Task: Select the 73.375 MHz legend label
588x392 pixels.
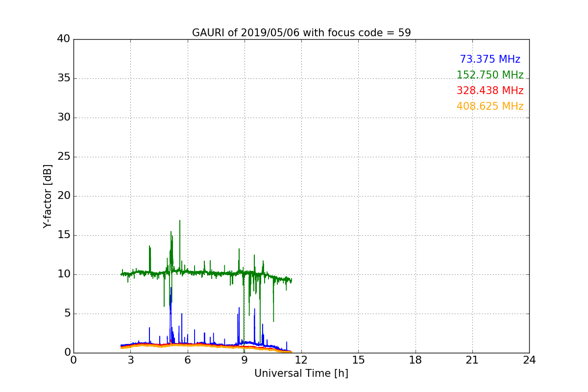Action: [x=490, y=59]
